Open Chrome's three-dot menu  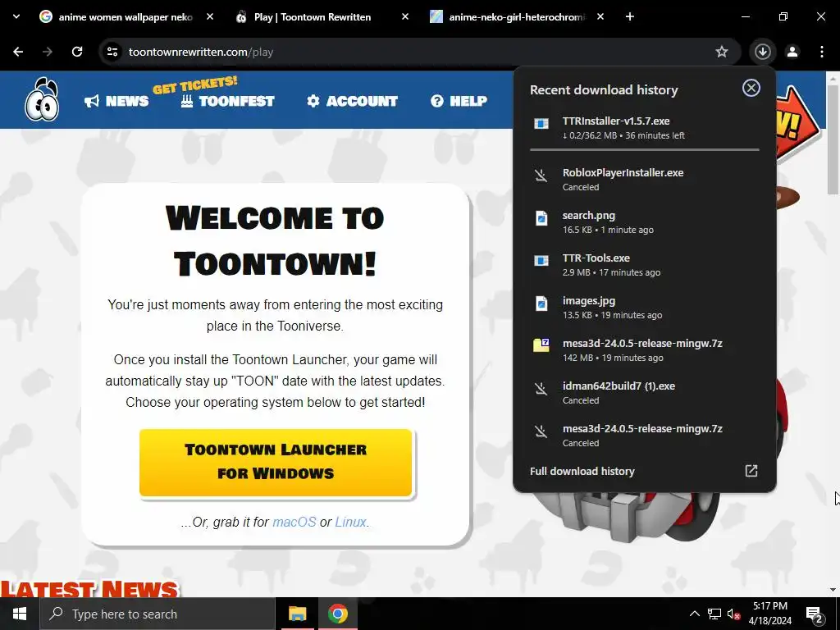point(822,52)
